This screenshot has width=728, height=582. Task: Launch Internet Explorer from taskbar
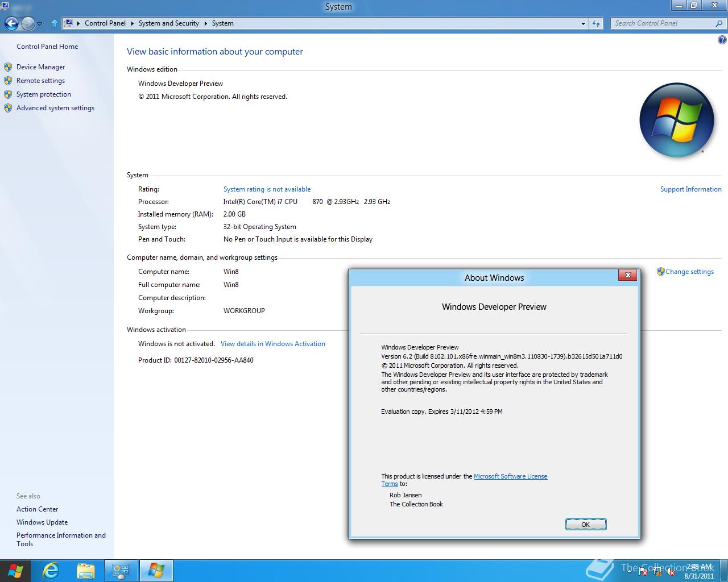pos(51,571)
